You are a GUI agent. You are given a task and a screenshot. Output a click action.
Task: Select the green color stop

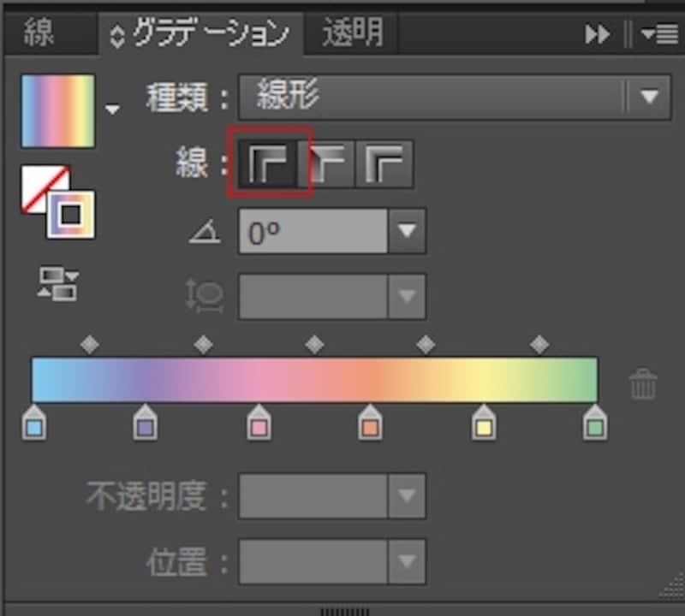pyautogui.click(x=595, y=423)
